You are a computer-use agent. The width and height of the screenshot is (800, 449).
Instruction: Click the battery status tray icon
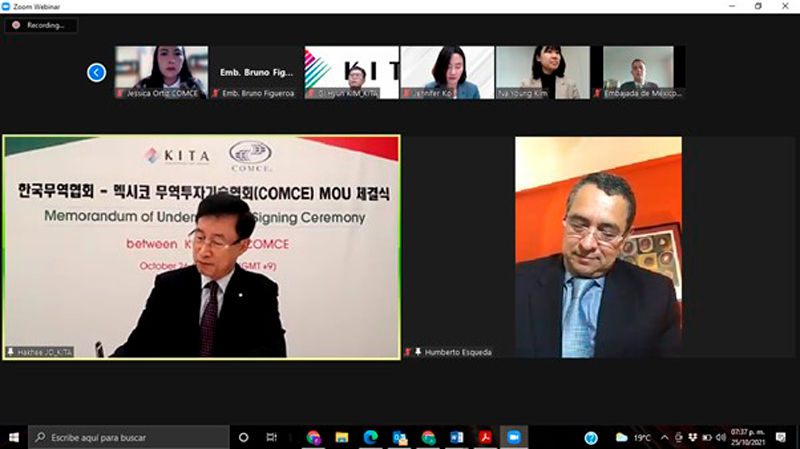(x=707, y=438)
